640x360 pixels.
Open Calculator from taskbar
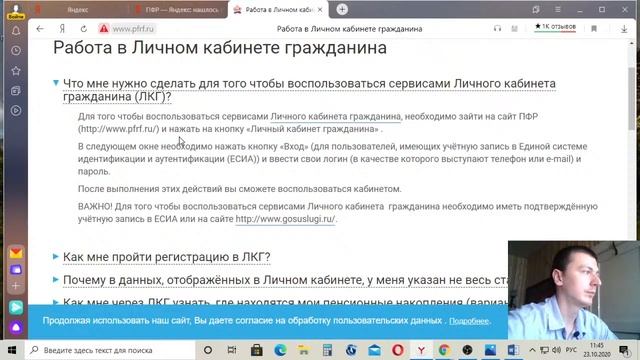click(x=327, y=350)
